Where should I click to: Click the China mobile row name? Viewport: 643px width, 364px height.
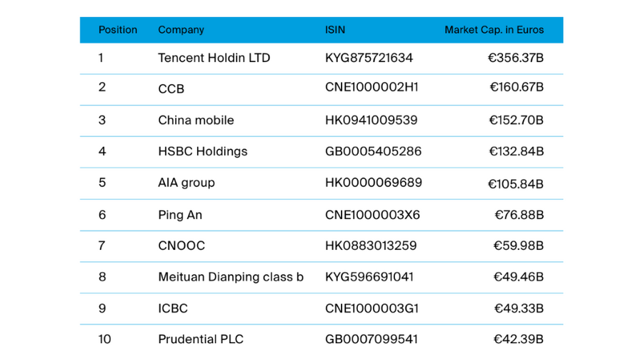coord(196,120)
